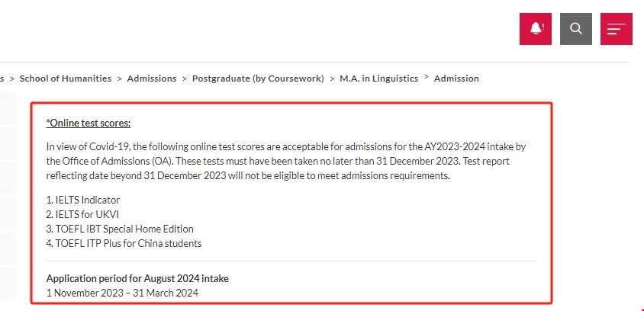Open the Admissions breadcrumb link

(x=152, y=79)
